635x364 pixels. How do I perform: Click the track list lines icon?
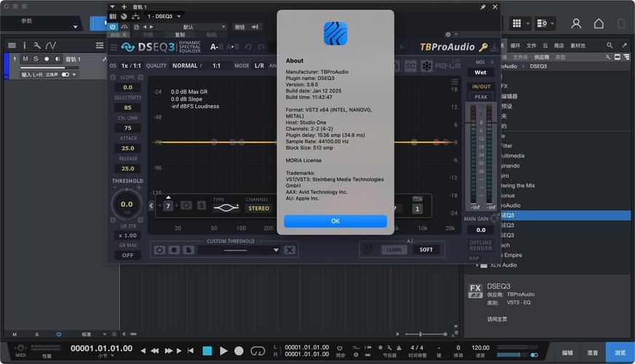pos(12,45)
